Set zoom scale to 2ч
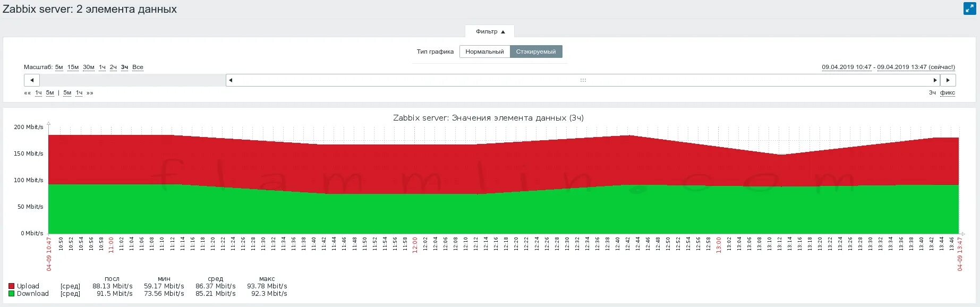This screenshot has width=980, height=307. pos(113,67)
